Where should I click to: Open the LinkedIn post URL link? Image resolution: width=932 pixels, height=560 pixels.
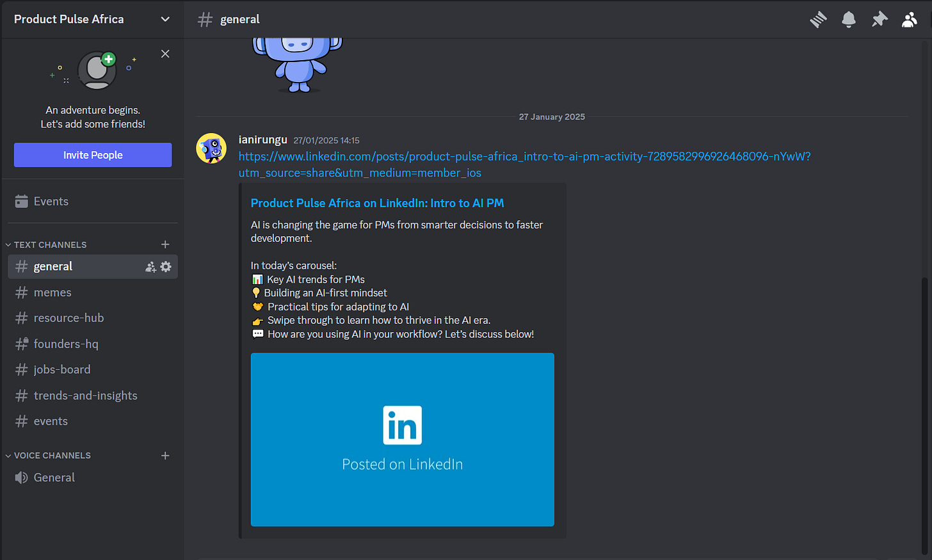pos(524,164)
